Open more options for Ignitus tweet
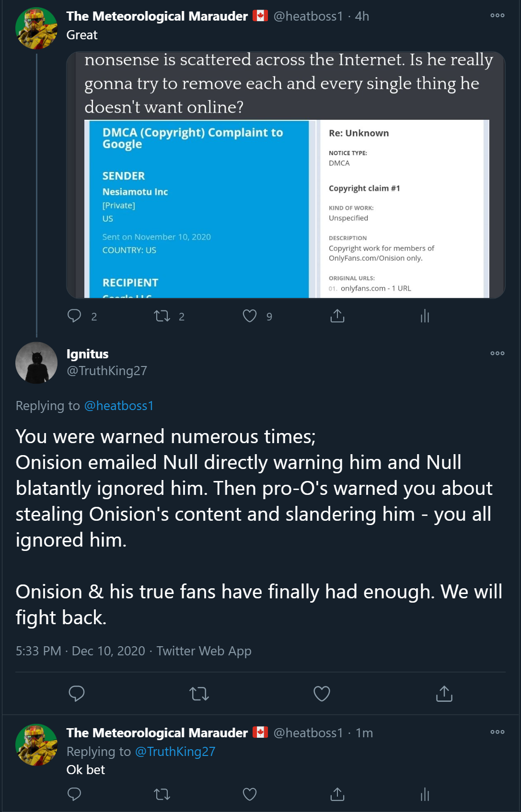Screen dimensions: 521x812 498,353
